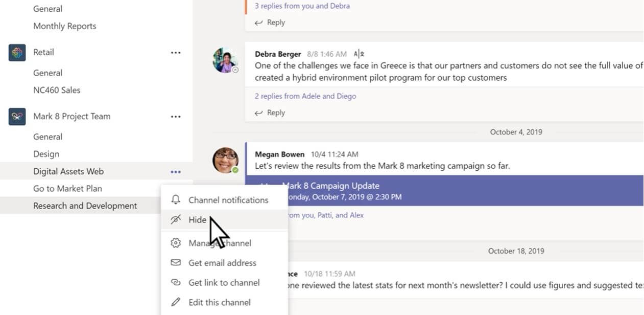Choose Edit this channel option
Image resolution: width=644 pixels, height=315 pixels.
224,302
